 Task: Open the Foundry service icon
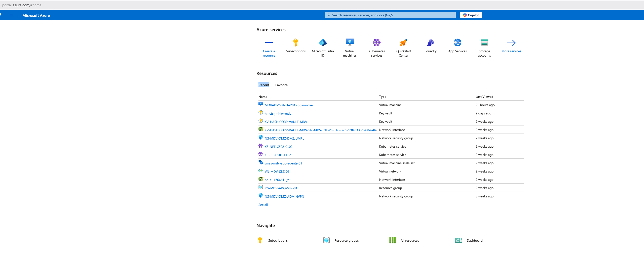[x=430, y=42]
